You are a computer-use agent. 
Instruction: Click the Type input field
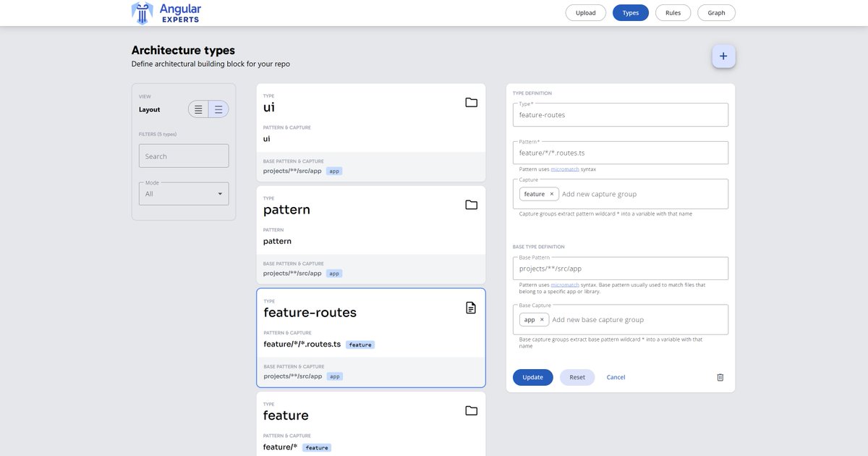tap(621, 114)
